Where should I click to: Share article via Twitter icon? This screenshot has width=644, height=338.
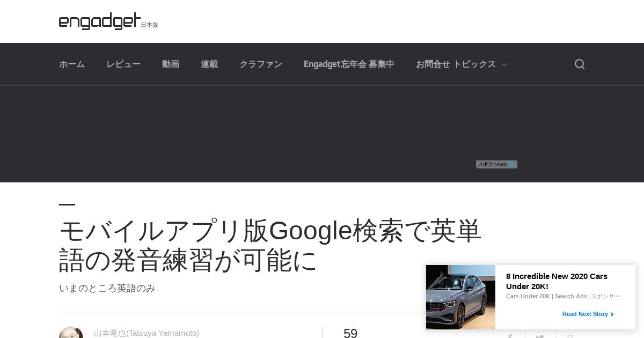coord(540,336)
